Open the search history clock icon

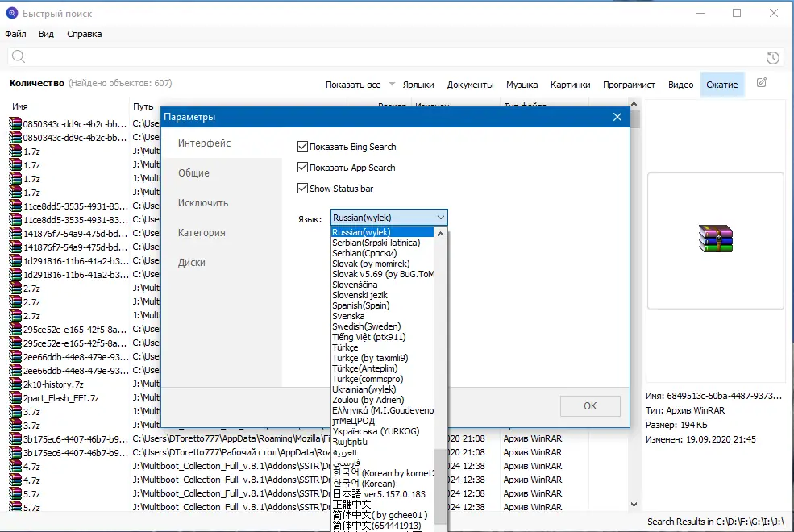(x=772, y=58)
